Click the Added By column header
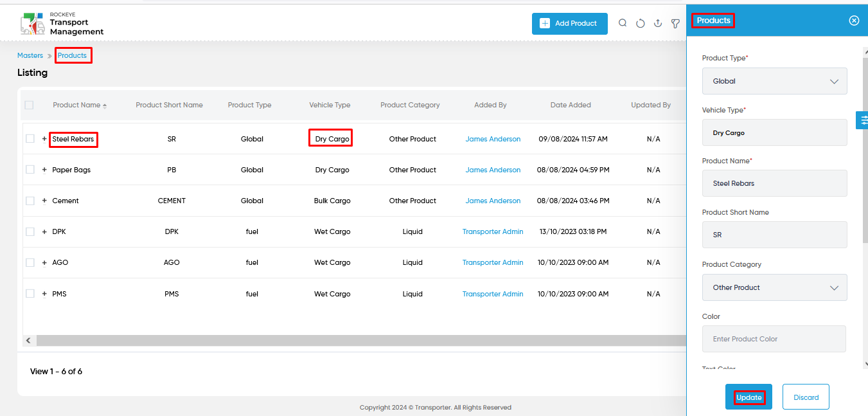 tap(490, 105)
